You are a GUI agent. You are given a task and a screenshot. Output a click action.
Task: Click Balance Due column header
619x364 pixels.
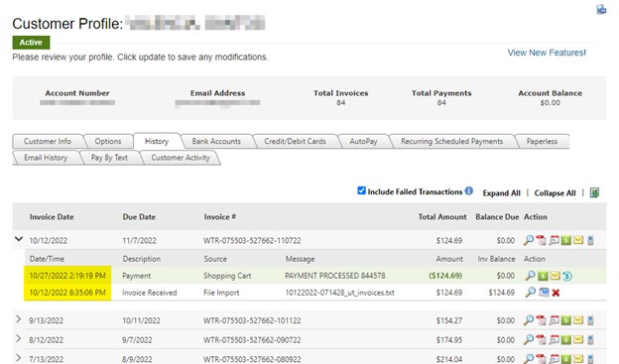[497, 217]
